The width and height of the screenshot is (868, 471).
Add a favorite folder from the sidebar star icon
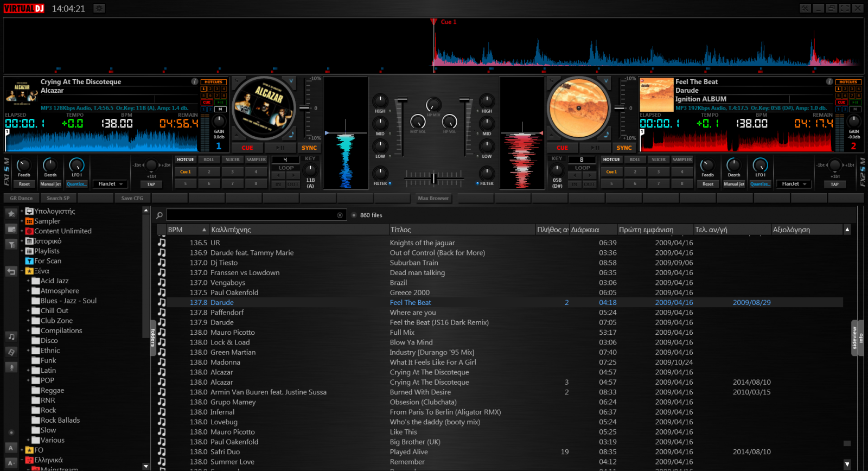(x=11, y=214)
